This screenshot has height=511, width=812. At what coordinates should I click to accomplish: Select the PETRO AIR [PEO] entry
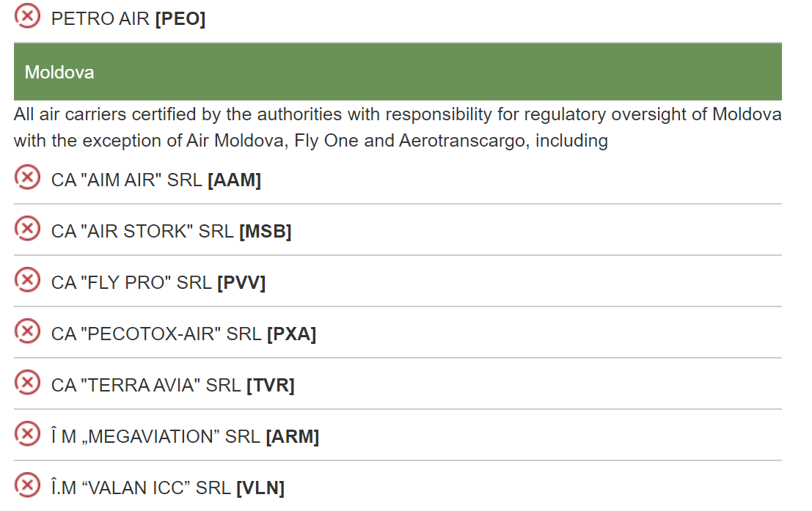tap(128, 19)
